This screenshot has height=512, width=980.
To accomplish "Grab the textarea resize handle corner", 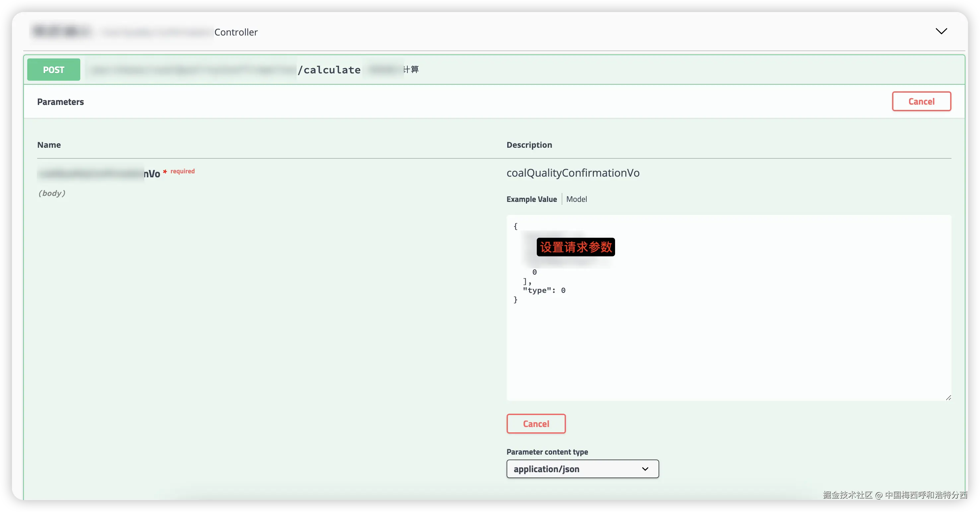I will tap(948, 397).
